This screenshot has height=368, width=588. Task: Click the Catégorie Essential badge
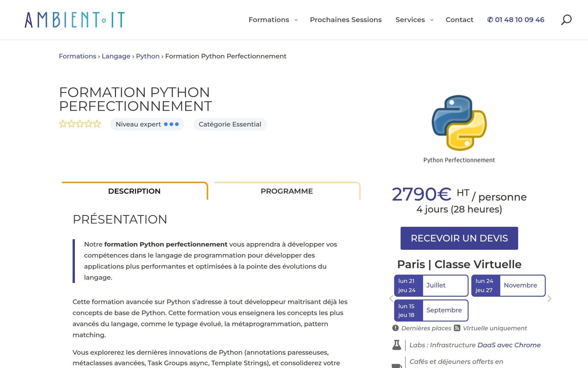click(x=230, y=124)
